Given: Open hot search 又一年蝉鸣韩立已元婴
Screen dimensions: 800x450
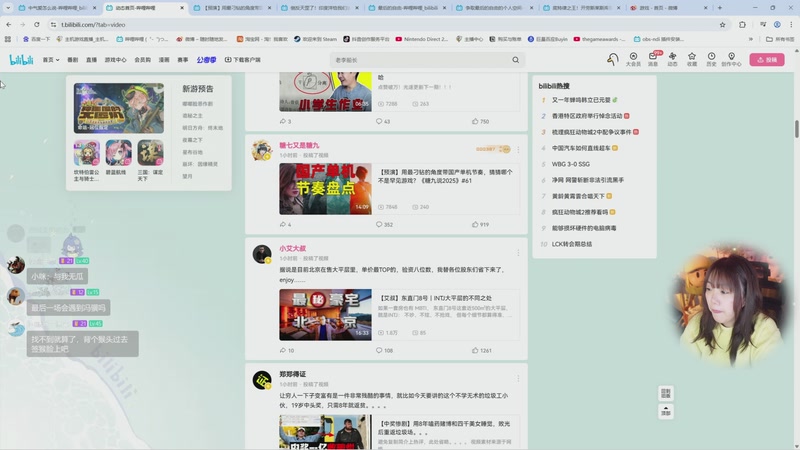Looking at the screenshot, I should tap(581, 100).
